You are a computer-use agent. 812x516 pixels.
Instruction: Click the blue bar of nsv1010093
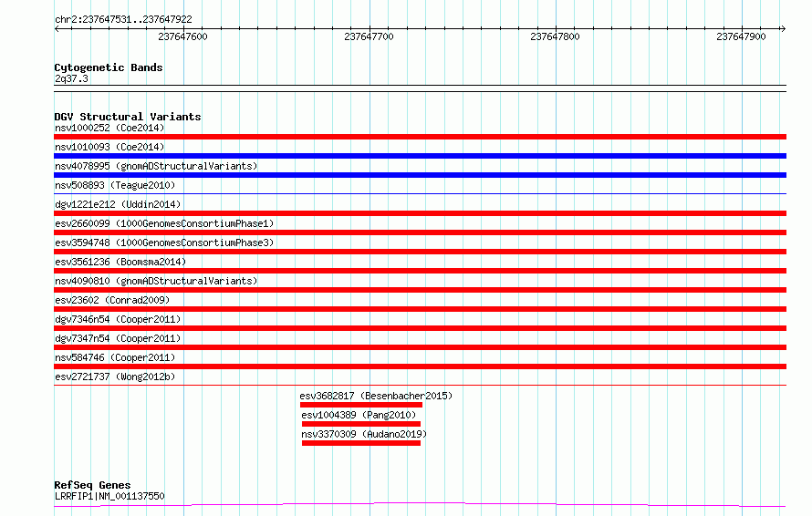coord(420,156)
